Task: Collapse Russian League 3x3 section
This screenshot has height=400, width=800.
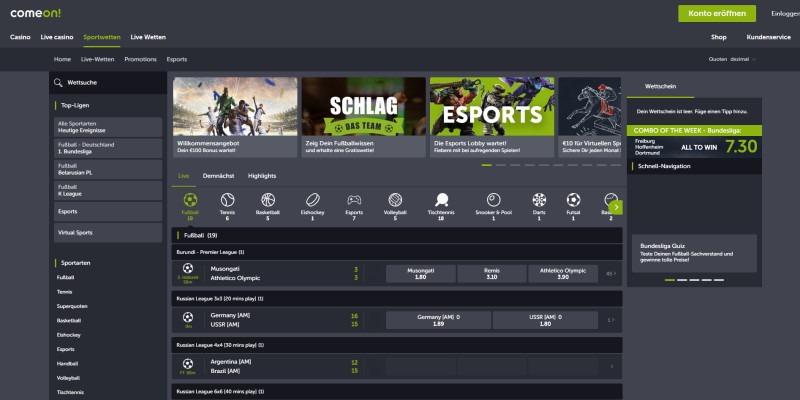Action: click(x=397, y=298)
